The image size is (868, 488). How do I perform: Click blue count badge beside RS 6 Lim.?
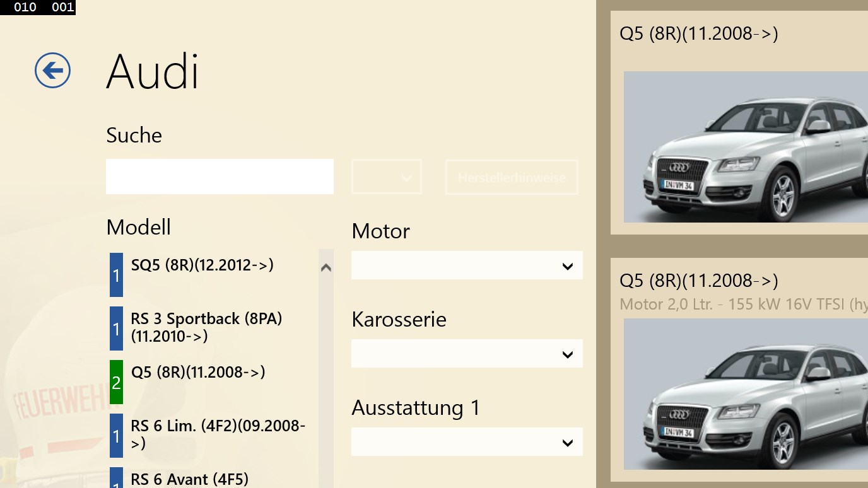(116, 436)
